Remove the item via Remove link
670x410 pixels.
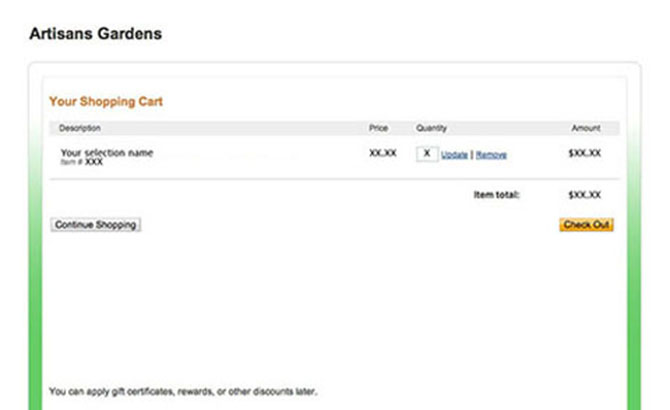tap(491, 155)
